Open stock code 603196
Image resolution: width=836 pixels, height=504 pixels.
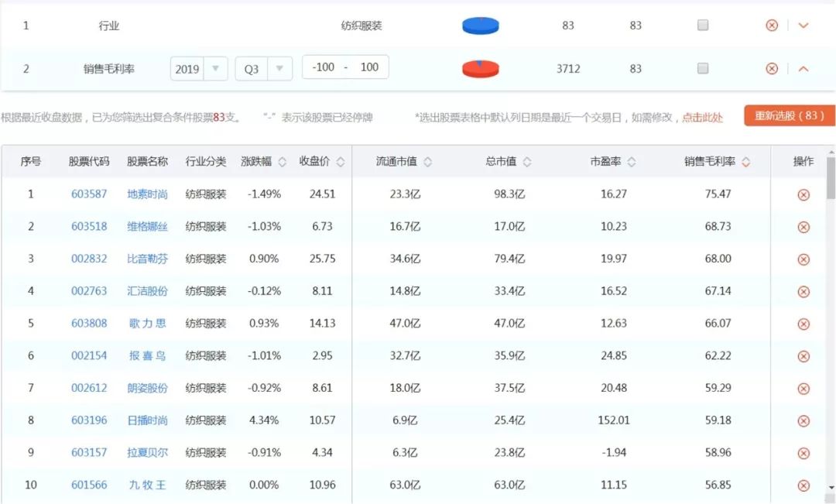pyautogui.click(x=89, y=420)
